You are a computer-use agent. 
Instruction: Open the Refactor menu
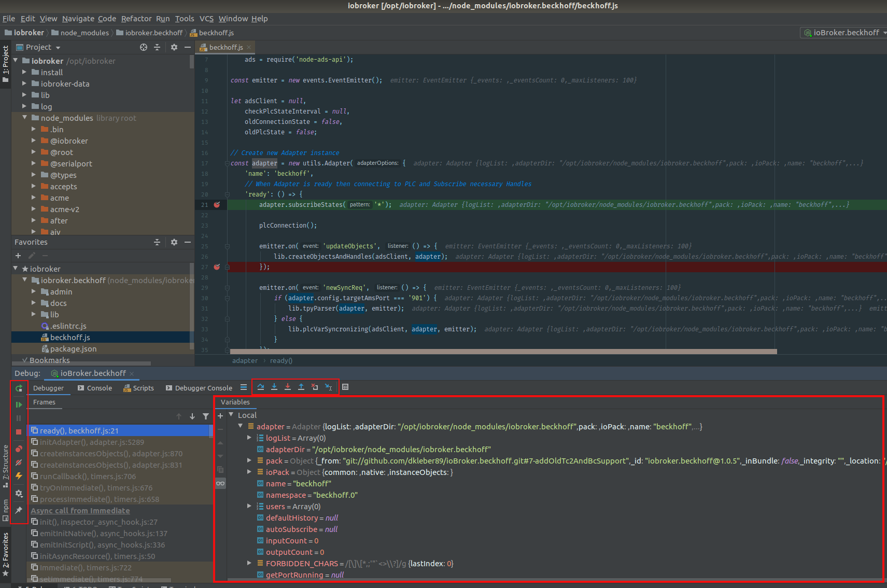click(x=136, y=19)
